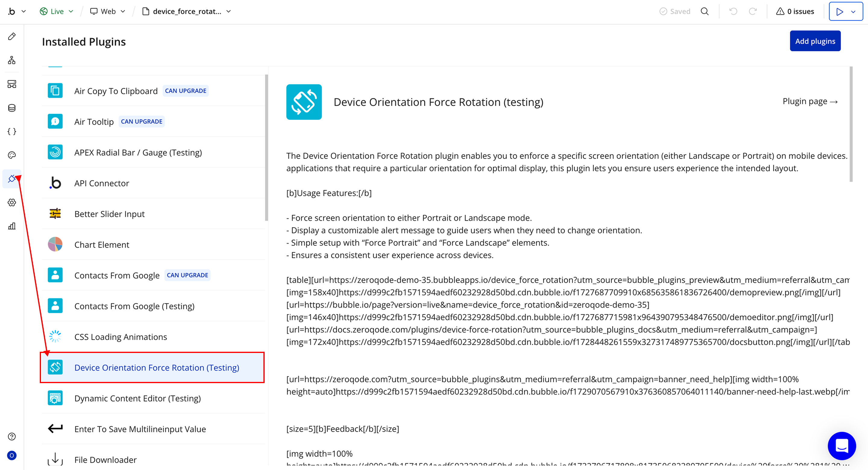Click the search magnifier icon
Screen dimensions: 868x470
[705, 11]
